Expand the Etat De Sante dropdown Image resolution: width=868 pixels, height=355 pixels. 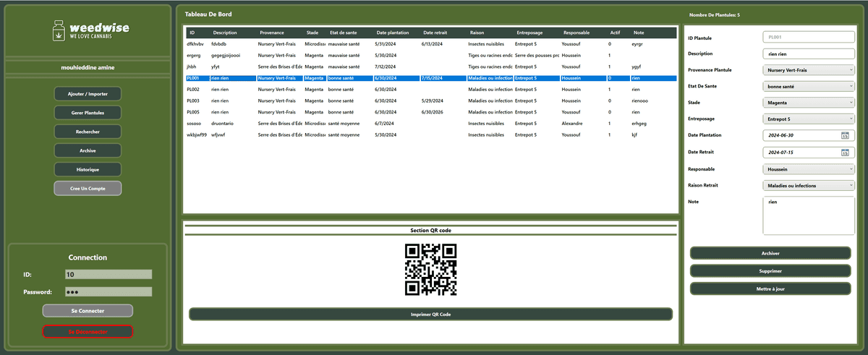[809, 86]
